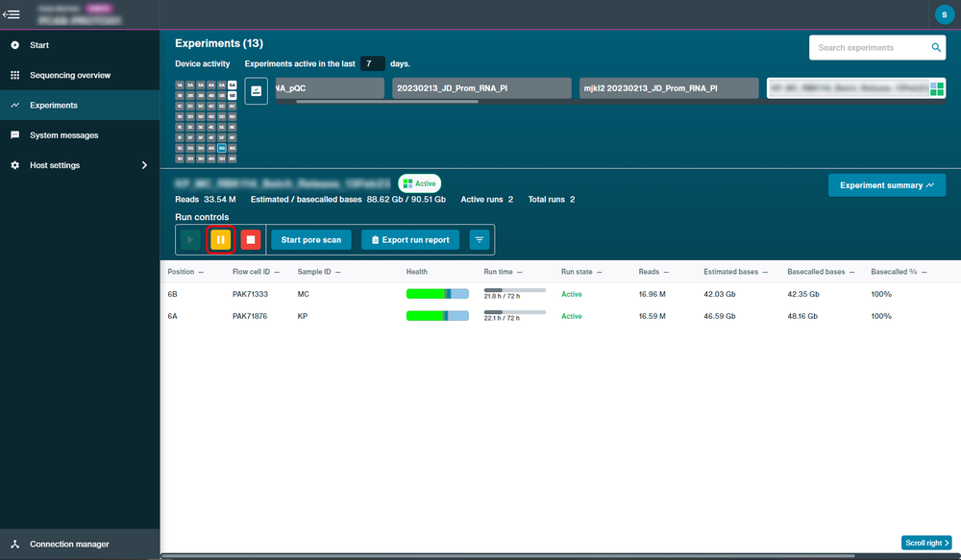The height and width of the screenshot is (560, 961).
Task: Open Host settings
Action: 80,165
